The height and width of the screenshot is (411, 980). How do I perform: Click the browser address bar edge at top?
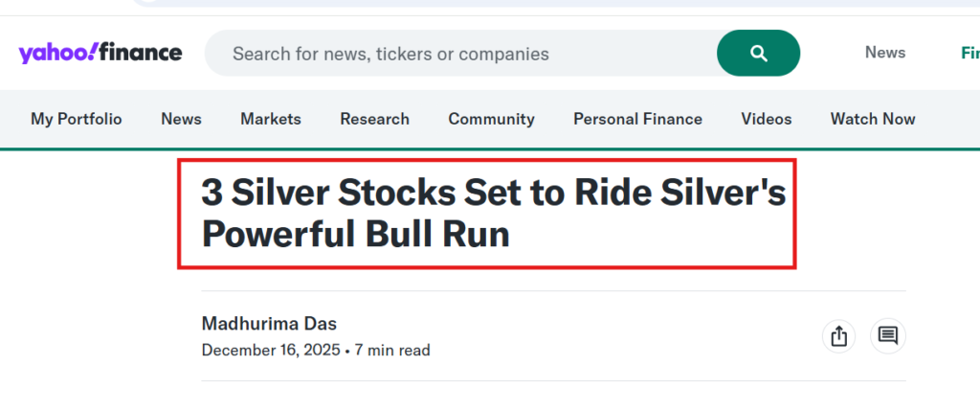point(555,3)
